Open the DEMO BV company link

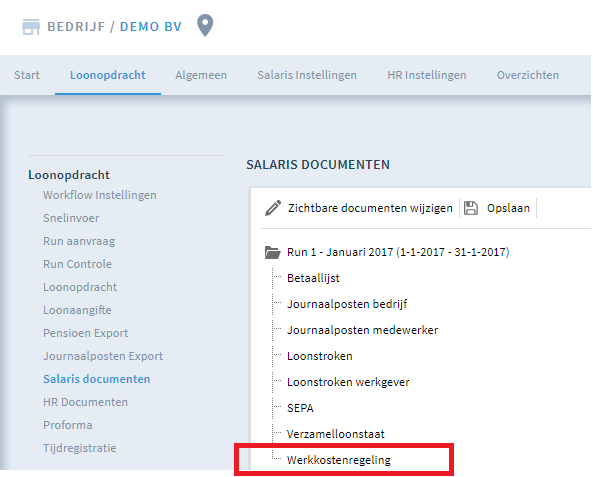(x=151, y=27)
